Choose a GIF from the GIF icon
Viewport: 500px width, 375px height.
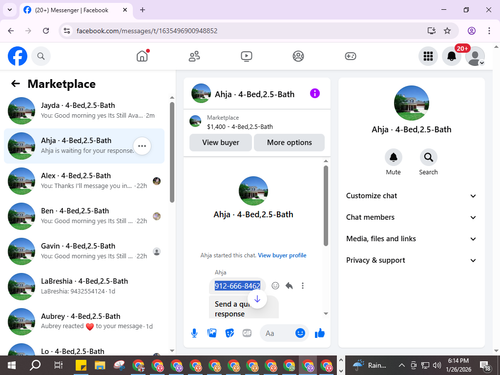click(x=247, y=333)
